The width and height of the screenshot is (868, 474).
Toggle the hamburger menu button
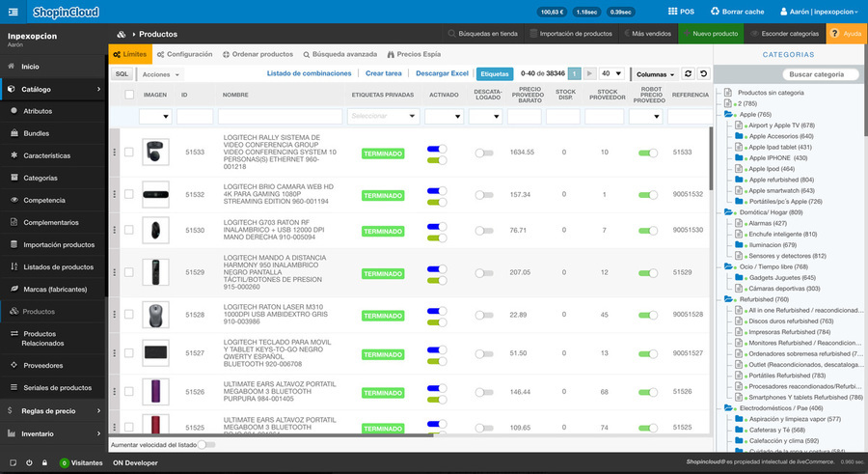13,12
